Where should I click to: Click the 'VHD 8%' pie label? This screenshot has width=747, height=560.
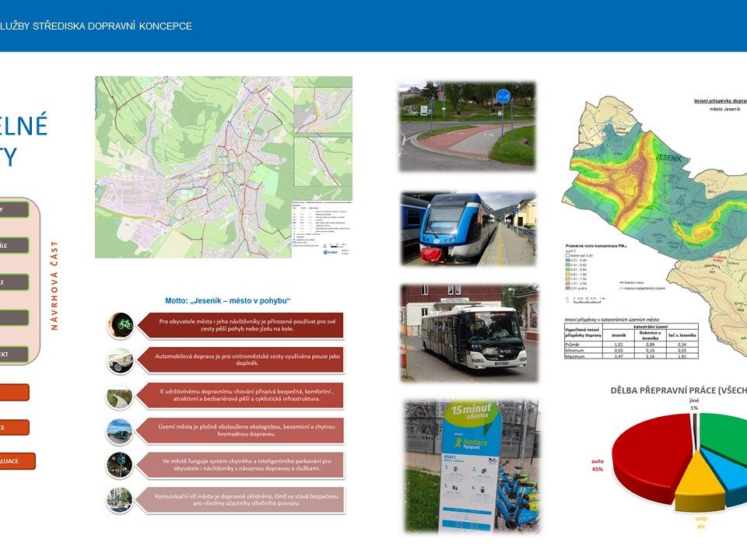pyautogui.click(x=701, y=523)
